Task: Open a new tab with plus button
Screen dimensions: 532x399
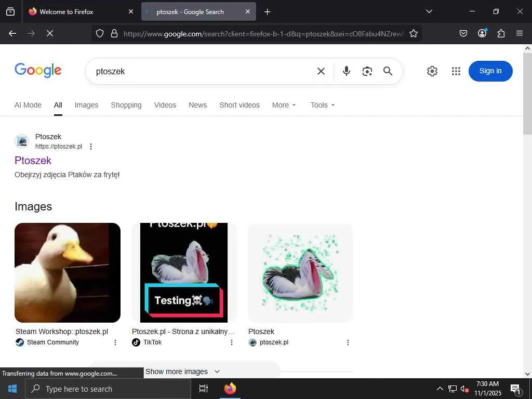Action: [x=267, y=12]
